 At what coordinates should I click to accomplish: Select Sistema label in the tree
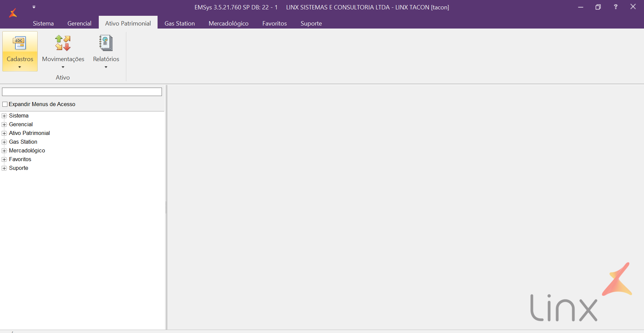point(19,116)
